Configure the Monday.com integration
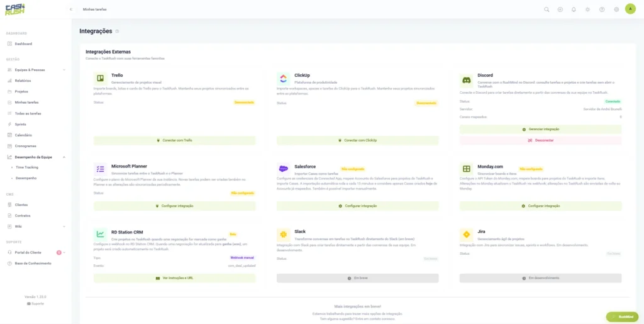Viewport: 644px width, 324px height. [x=540, y=206]
